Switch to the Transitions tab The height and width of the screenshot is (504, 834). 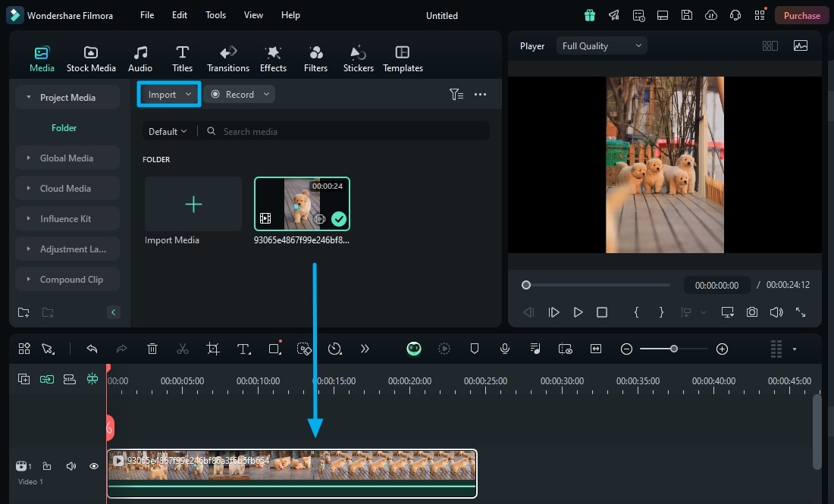(x=228, y=58)
